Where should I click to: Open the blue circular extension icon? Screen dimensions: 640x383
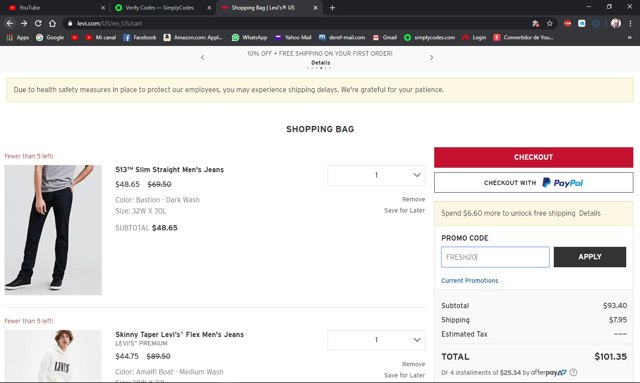point(596,23)
